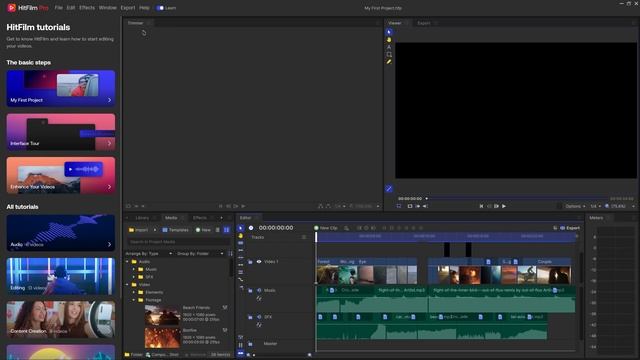This screenshot has width=640, height=360.
Task: Select the hand tool in Viewer toolbar
Action: pyautogui.click(x=389, y=40)
